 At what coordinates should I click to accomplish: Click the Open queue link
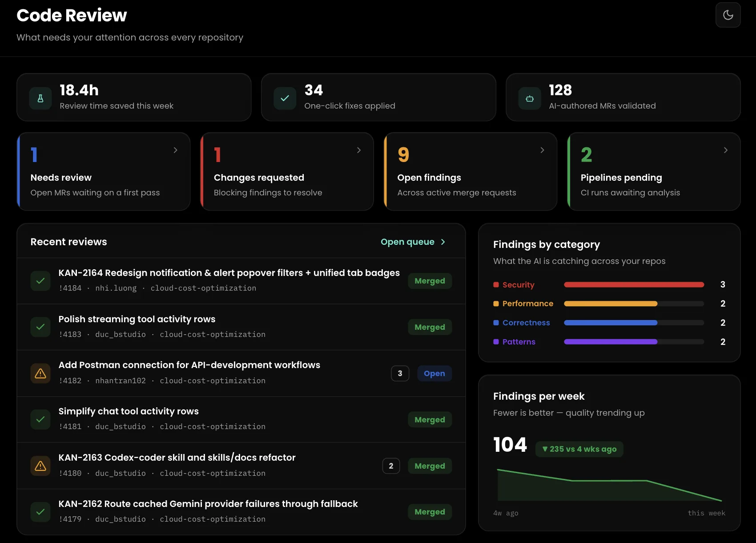413,242
